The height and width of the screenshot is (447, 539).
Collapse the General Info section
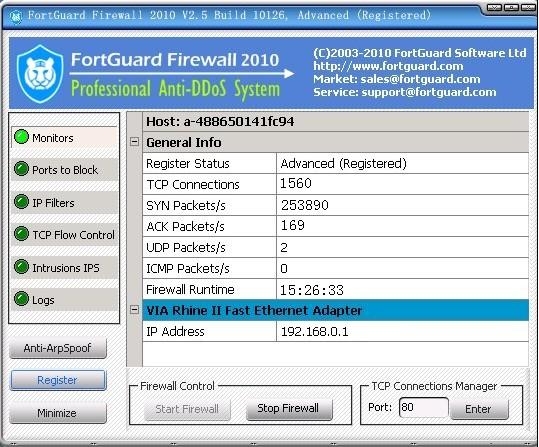[134, 142]
